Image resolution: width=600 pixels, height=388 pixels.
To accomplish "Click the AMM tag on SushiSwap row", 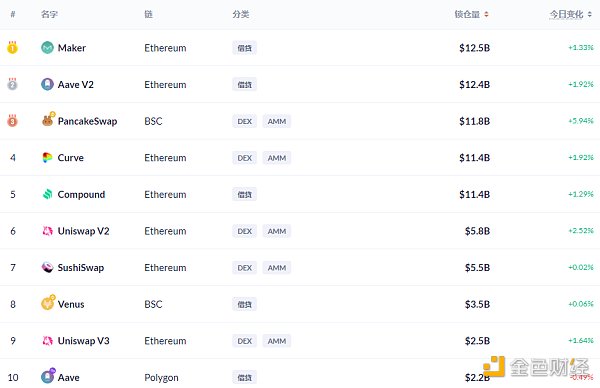I will 277,268.
